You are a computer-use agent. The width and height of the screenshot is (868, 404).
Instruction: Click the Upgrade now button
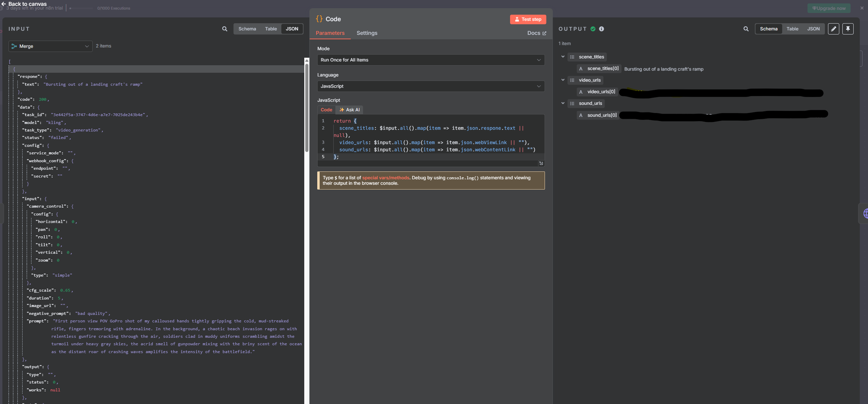click(829, 8)
